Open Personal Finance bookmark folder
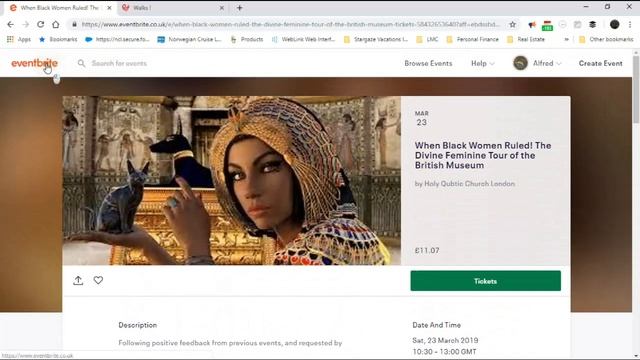 (473, 39)
